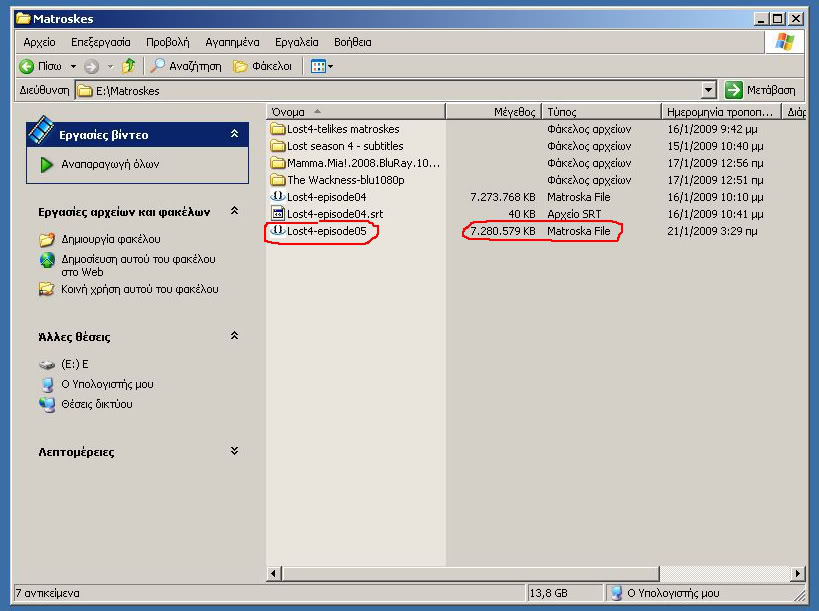
Task: Click the Matroskes title bar folder icon
Action: [23, 19]
